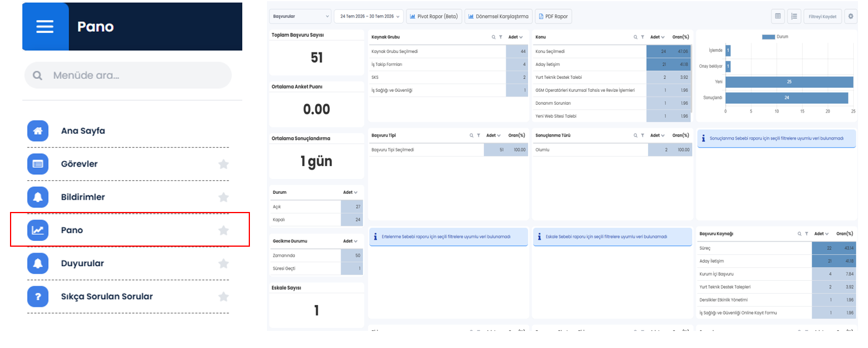Screen dimensions: 868x348
Task: Filter the Başvuru Kaynağı table
Action: click(806, 234)
